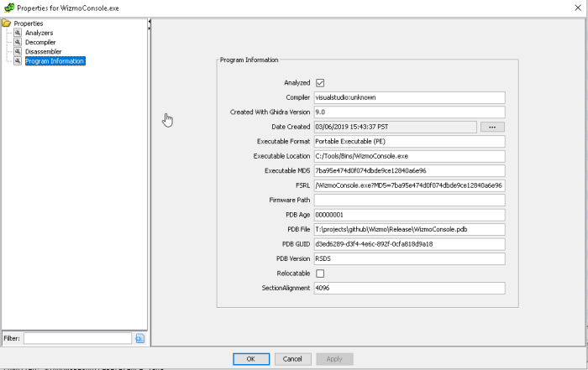This screenshot has height=370, width=588.
Task: Open the Date Created ellipsis button
Action: click(x=492, y=127)
